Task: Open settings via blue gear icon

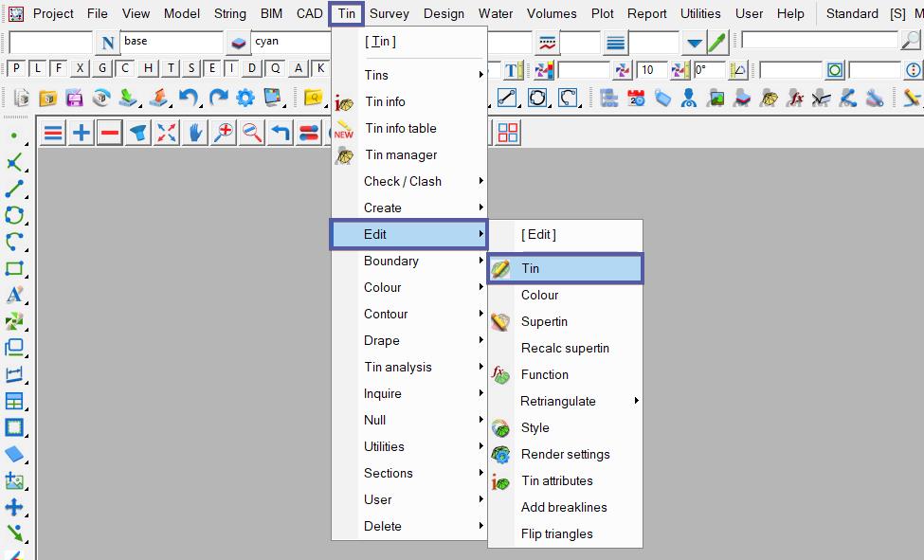Action: [245, 98]
